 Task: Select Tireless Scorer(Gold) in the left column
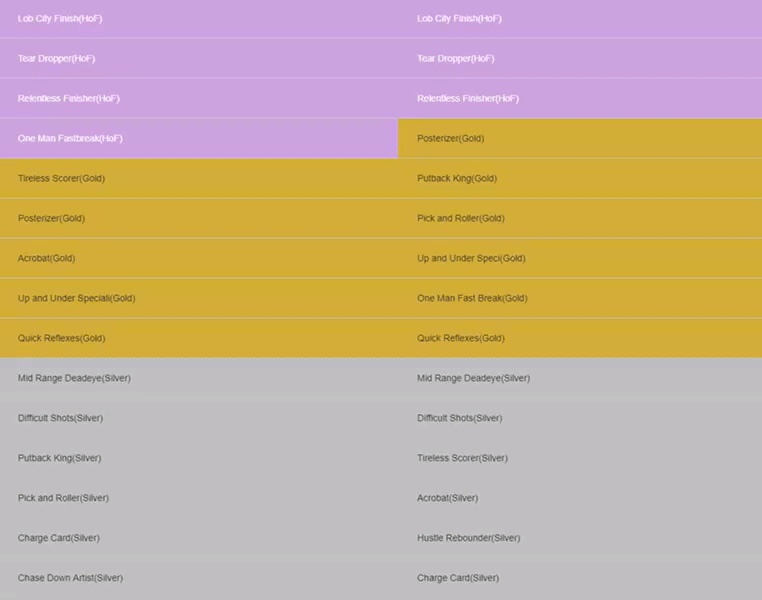[199, 178]
